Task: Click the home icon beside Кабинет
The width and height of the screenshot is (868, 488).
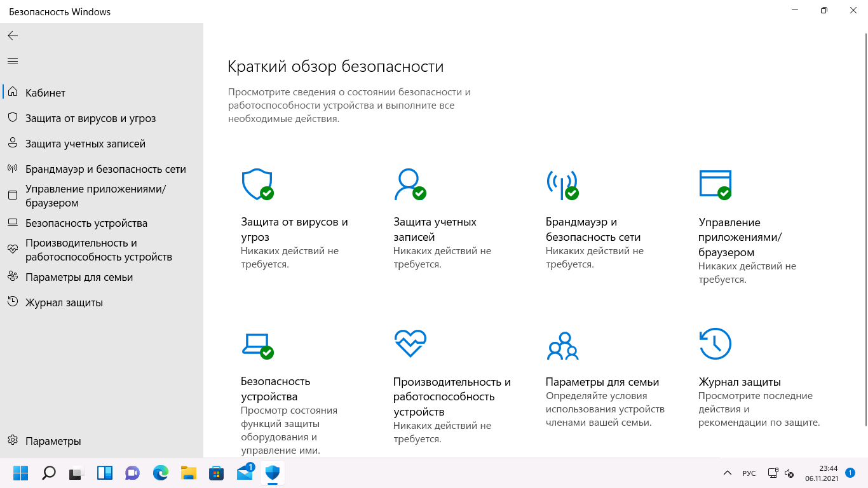Action: [x=12, y=92]
